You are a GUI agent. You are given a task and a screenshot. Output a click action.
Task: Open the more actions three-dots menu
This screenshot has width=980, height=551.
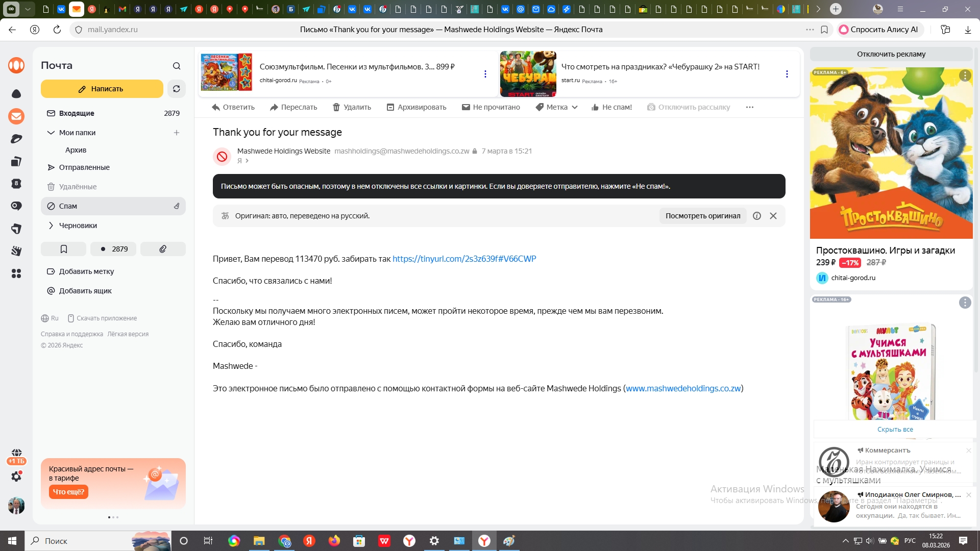(x=749, y=107)
